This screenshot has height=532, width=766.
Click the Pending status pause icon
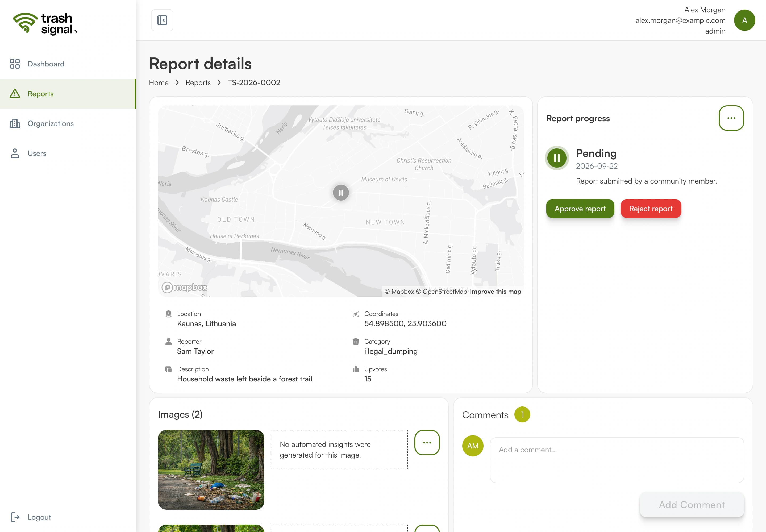pos(557,158)
